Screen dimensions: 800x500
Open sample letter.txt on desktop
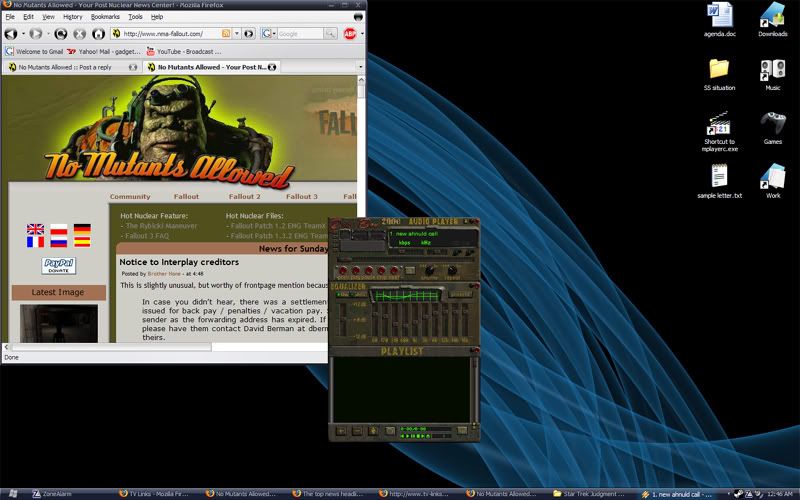tap(719, 181)
